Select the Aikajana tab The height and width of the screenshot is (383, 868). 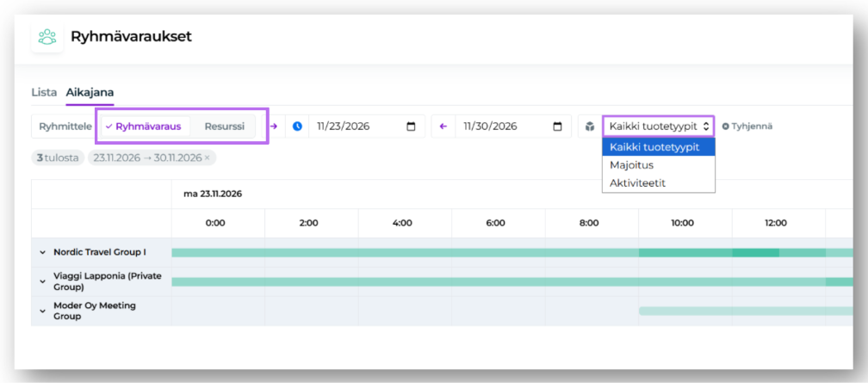click(x=90, y=92)
